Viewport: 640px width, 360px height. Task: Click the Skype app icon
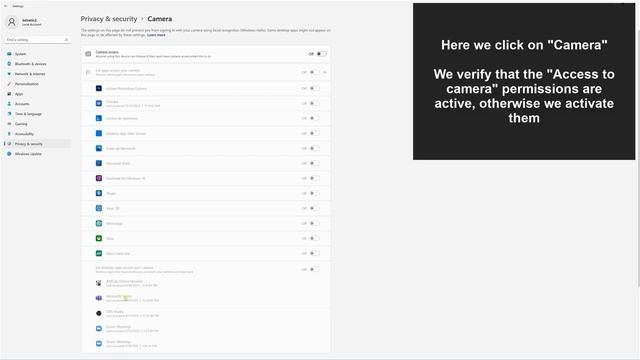click(x=99, y=193)
